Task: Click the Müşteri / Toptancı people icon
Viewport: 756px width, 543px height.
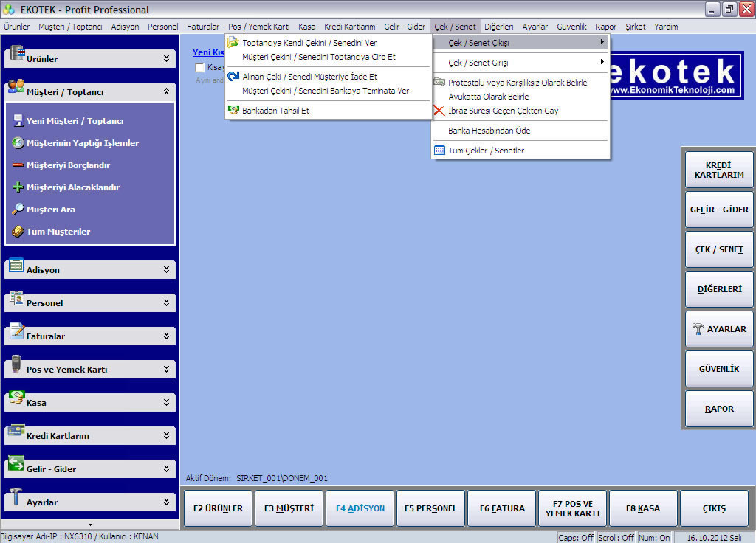Action: [x=16, y=86]
